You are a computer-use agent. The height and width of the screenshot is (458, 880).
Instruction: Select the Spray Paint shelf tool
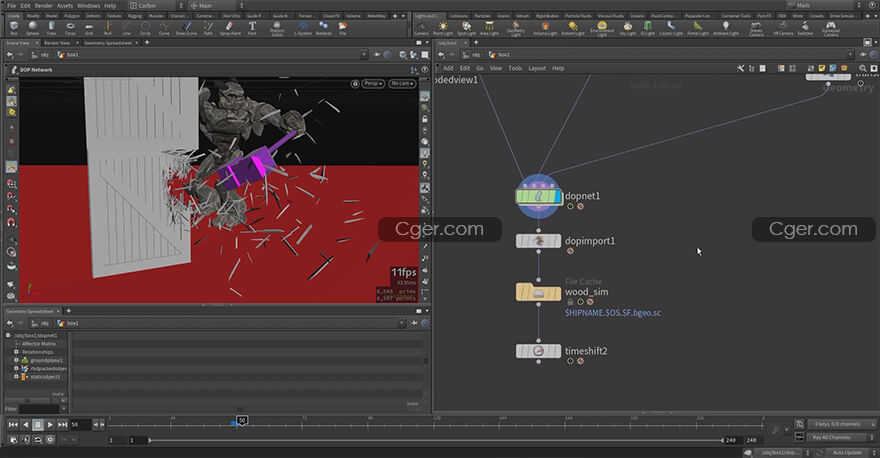coord(230,28)
